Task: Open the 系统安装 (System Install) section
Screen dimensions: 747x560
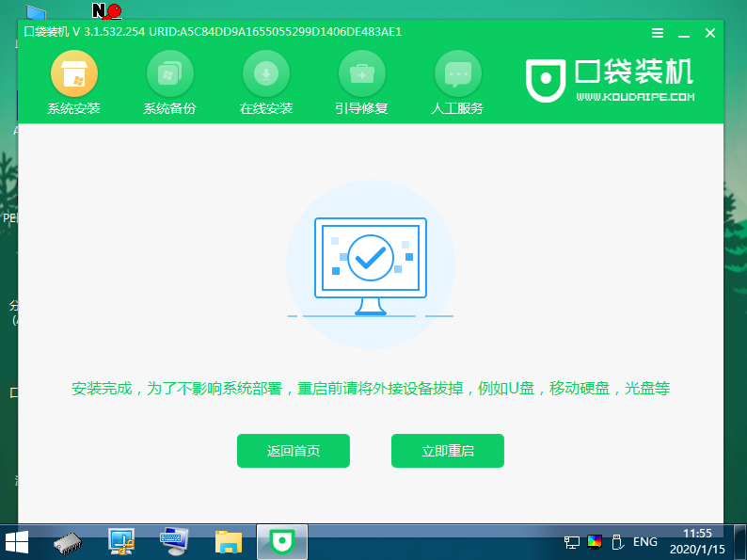Action: pos(73,83)
